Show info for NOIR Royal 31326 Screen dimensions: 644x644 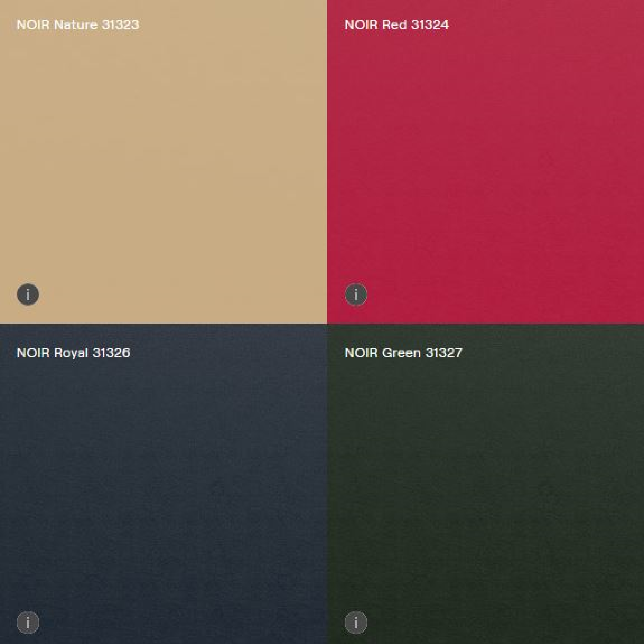tap(28, 623)
